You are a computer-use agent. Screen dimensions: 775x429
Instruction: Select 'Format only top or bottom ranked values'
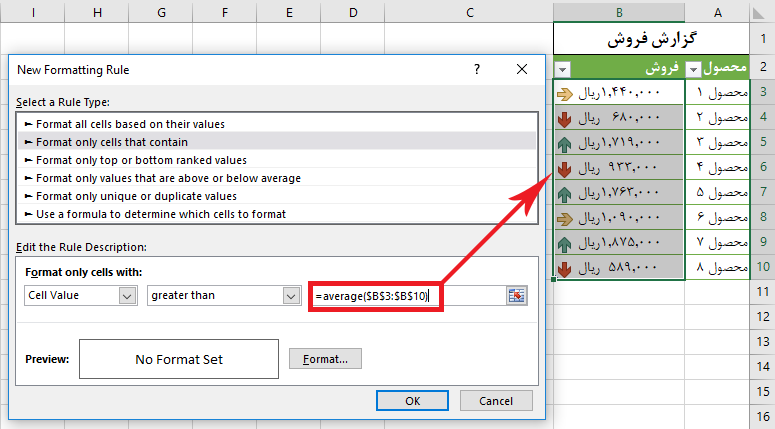coord(277,160)
